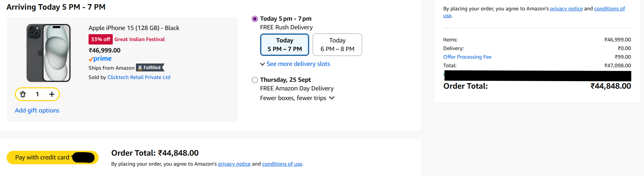Open conditions of use link near Pay button

pyautogui.click(x=282, y=164)
